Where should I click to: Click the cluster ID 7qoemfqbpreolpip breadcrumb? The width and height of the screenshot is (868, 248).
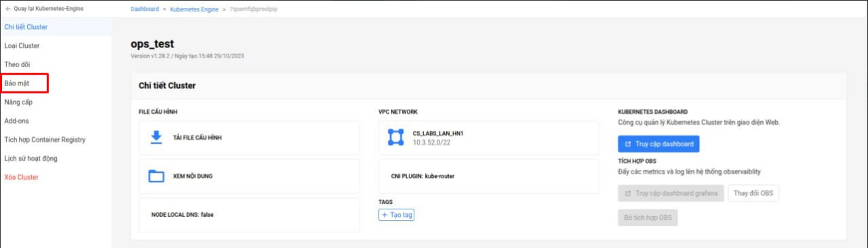254,9
